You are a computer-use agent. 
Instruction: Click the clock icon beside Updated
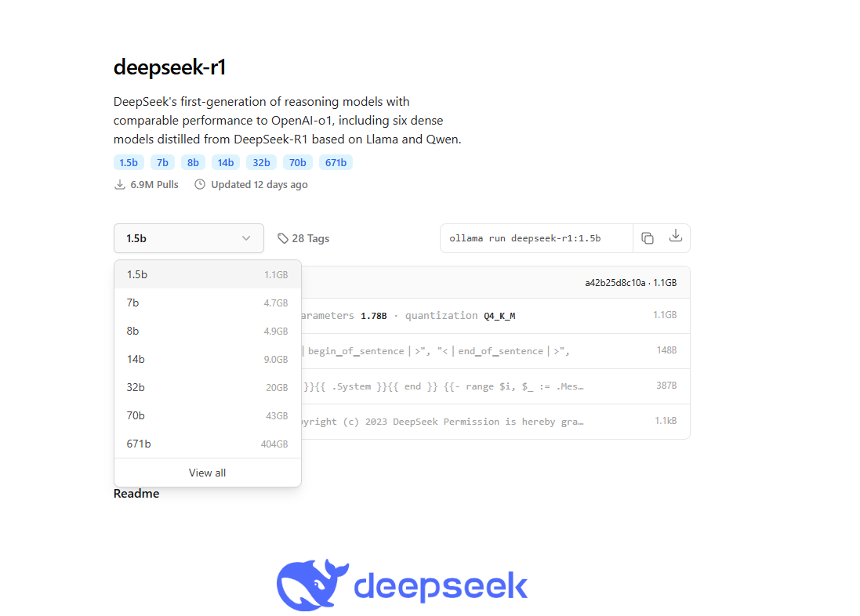pyautogui.click(x=200, y=184)
